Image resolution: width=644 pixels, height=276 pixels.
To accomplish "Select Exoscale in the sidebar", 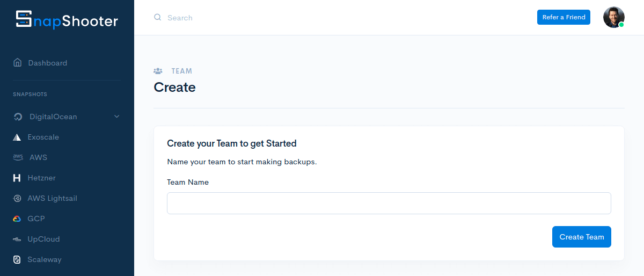I will tap(43, 137).
